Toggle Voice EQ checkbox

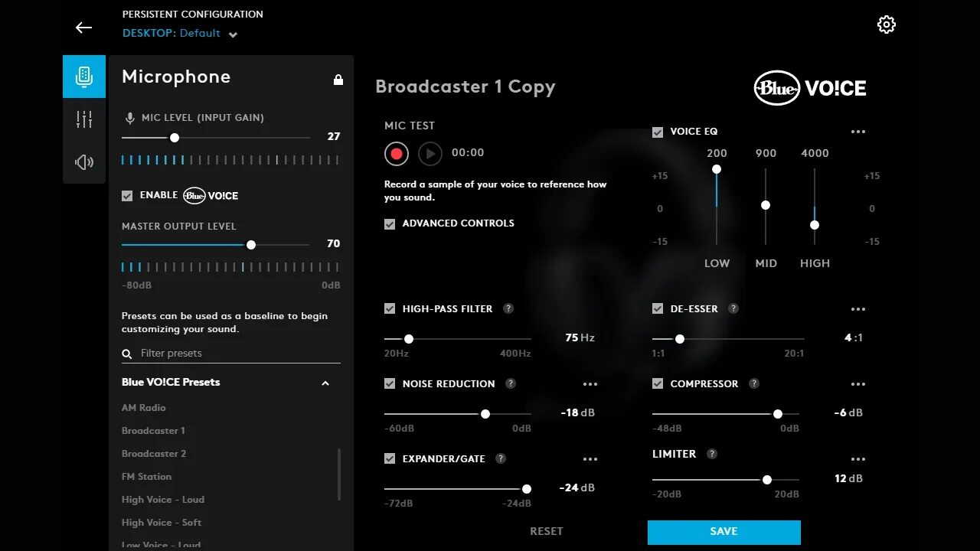[x=658, y=132]
